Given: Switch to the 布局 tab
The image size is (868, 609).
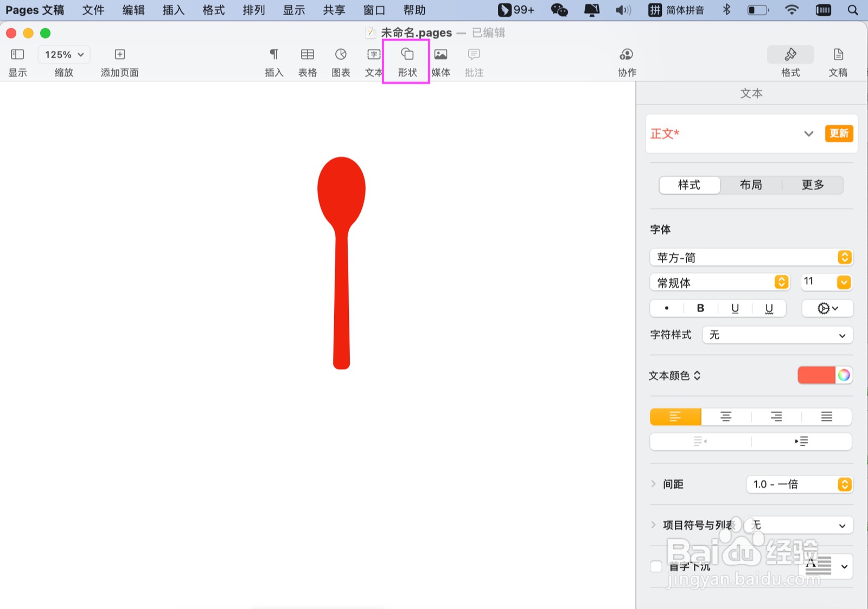Looking at the screenshot, I should pos(751,185).
